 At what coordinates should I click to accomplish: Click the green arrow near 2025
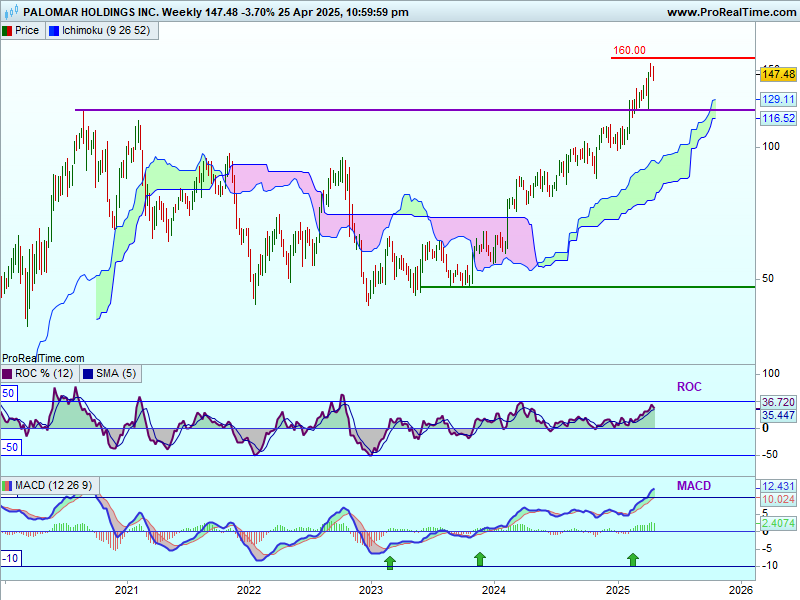[633, 558]
